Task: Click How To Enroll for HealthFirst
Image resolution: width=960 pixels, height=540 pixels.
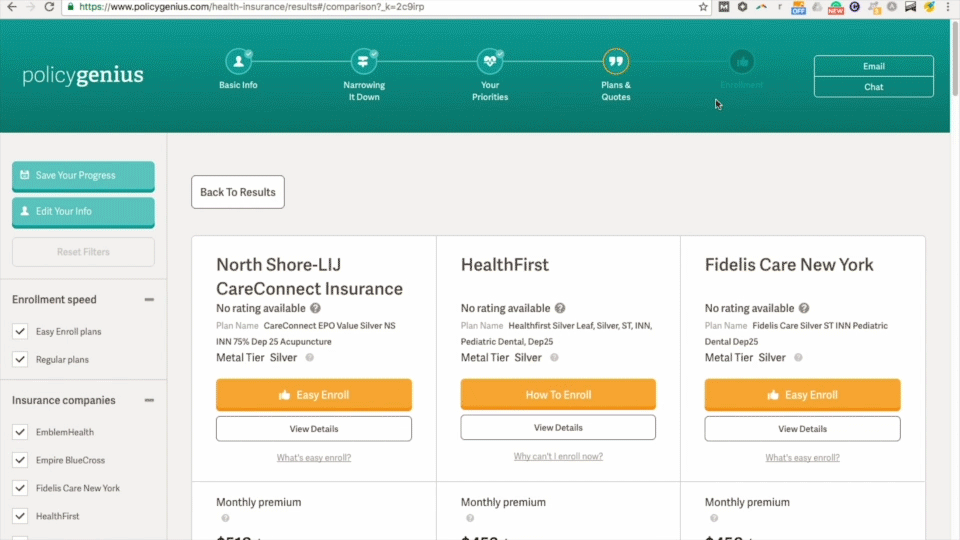Action: [558, 394]
